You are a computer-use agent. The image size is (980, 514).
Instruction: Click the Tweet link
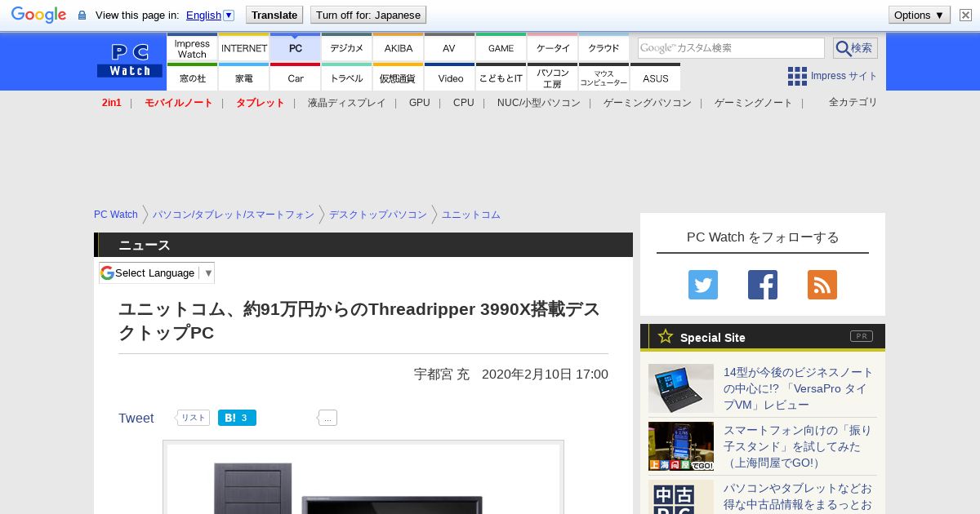(136, 418)
